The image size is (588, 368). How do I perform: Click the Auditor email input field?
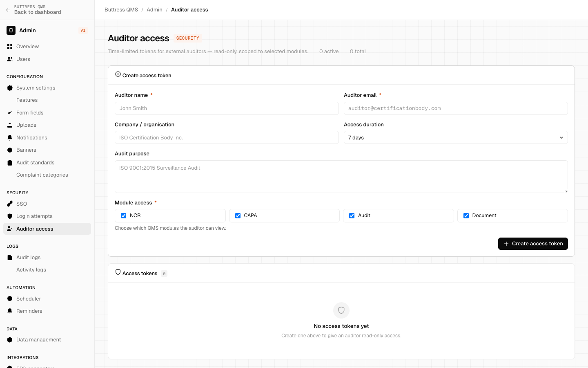point(456,108)
